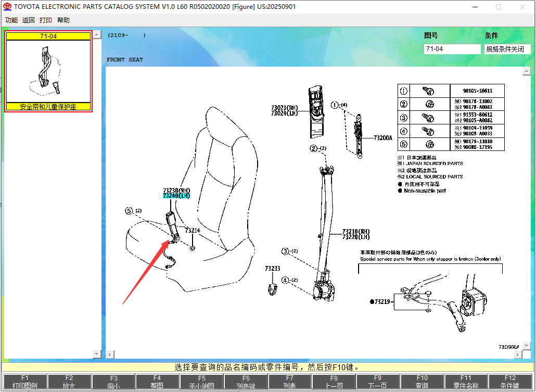Image resolution: width=536 pixels, height=392 pixels.
Task: Click F9 下一页 next page button
Action: (378, 382)
